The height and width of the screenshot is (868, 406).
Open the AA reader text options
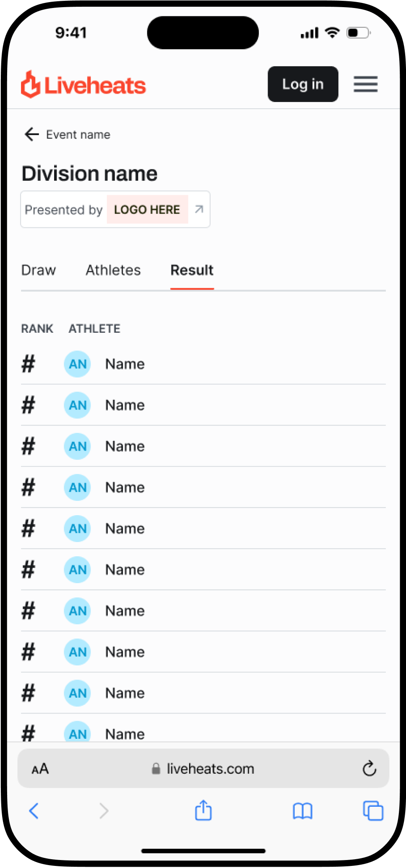[x=40, y=769]
